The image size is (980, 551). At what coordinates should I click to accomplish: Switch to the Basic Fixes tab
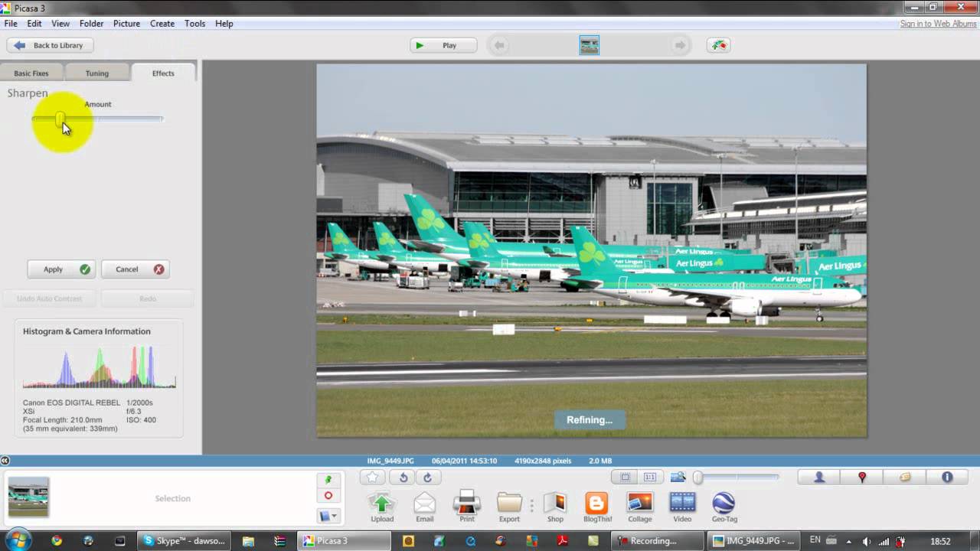pos(31,73)
